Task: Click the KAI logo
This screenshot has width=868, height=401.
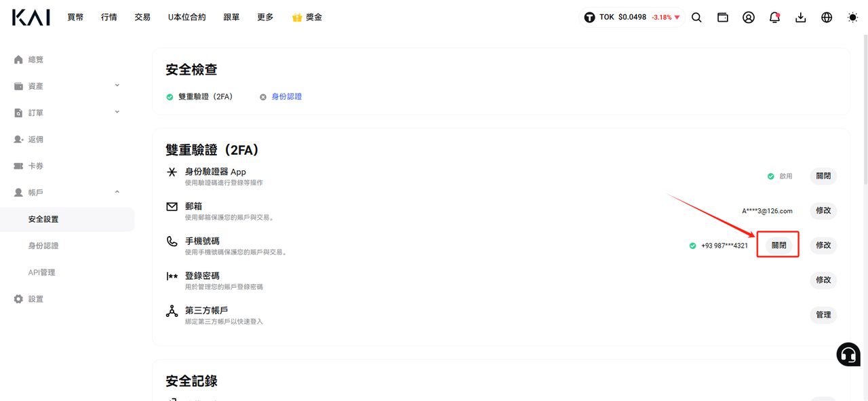Action: [31, 17]
